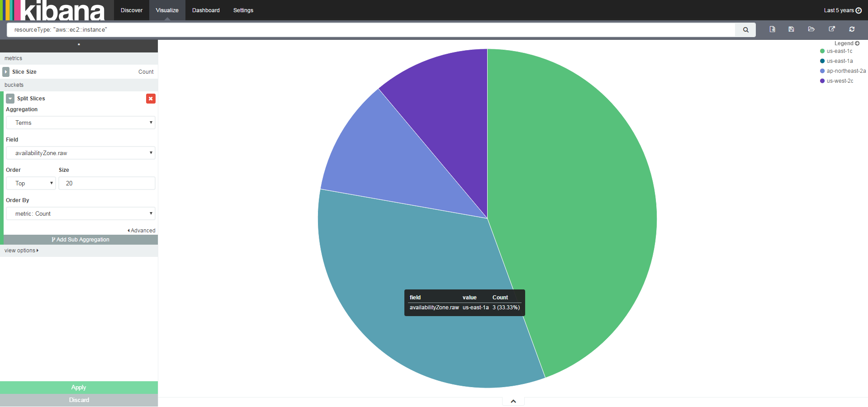
Task: Collapse the Split Slices section
Action: click(x=9, y=98)
